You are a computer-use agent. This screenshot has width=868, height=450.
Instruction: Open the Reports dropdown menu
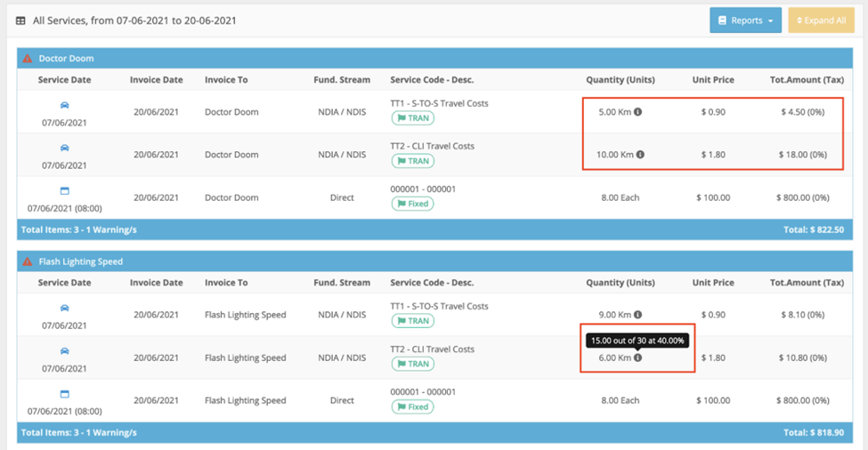coord(745,20)
